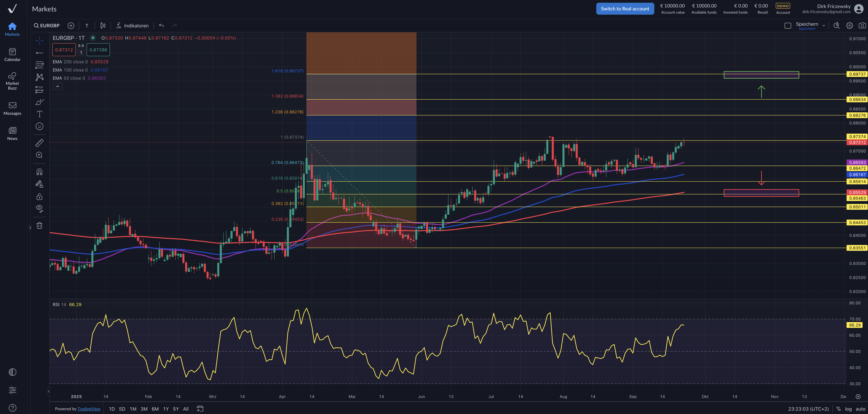This screenshot has width=868, height=414.
Task: Enable the magnet snapping tool
Action: pyautogui.click(x=39, y=172)
